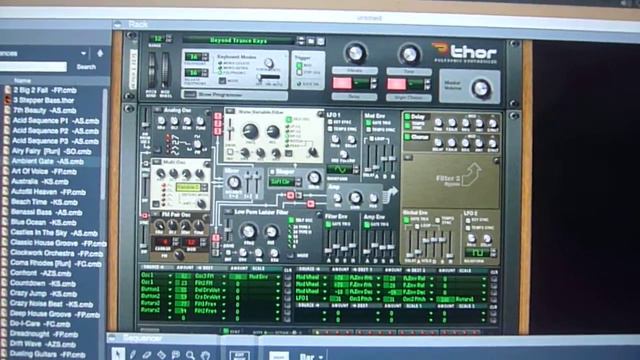Click oscillator-to-filter routing button 3
Screen dimensions: 640x360
[x=218, y=131]
